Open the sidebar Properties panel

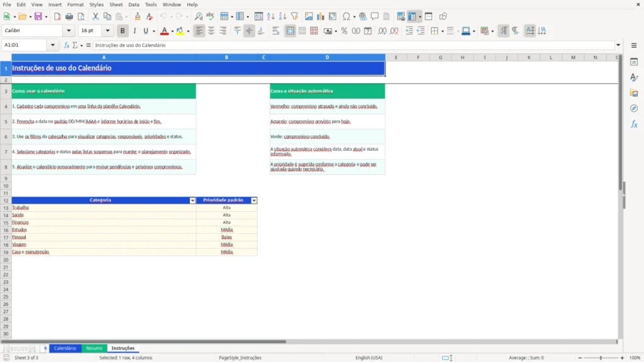[x=634, y=62]
